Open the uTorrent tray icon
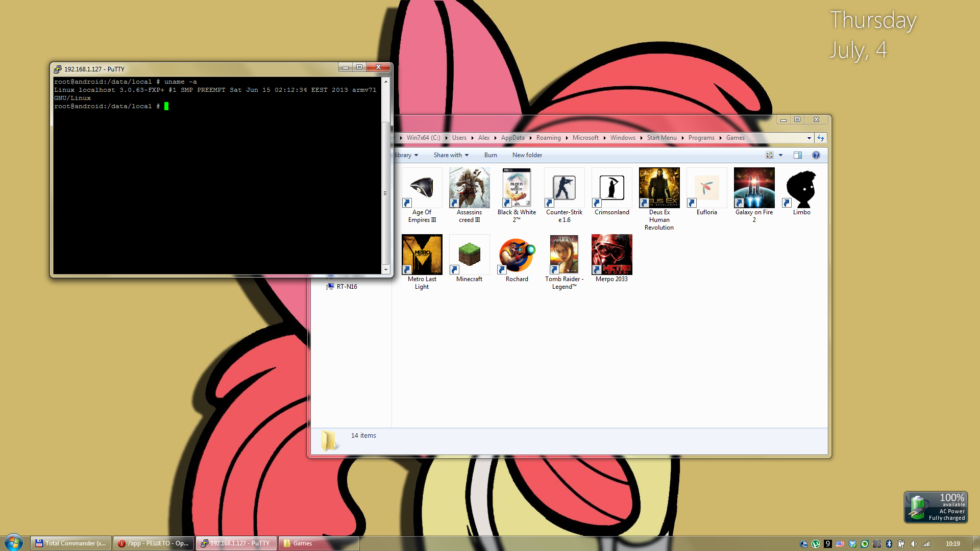The image size is (980, 551). [x=816, y=544]
